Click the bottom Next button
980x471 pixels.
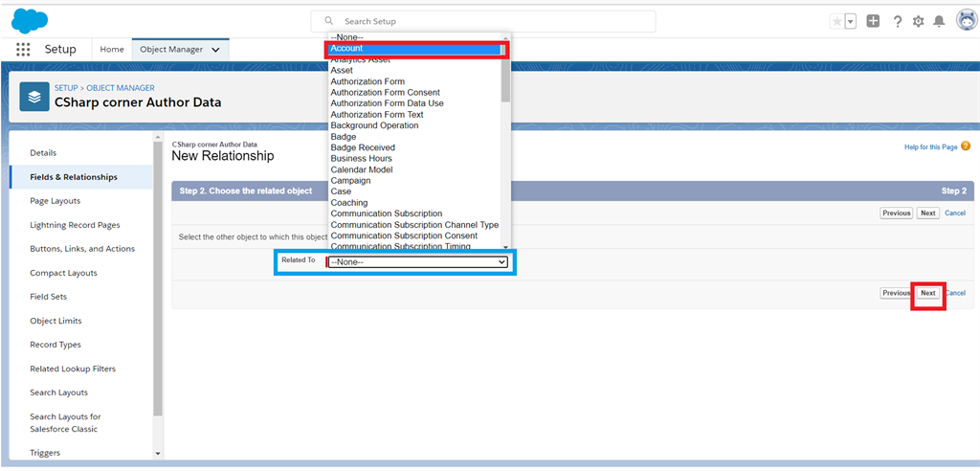[928, 293]
